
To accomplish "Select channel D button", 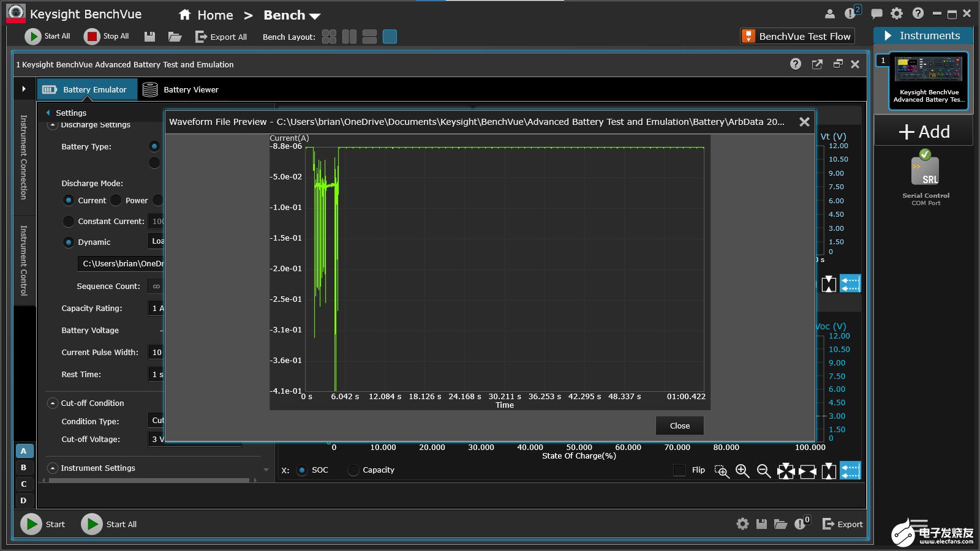I will (23, 501).
